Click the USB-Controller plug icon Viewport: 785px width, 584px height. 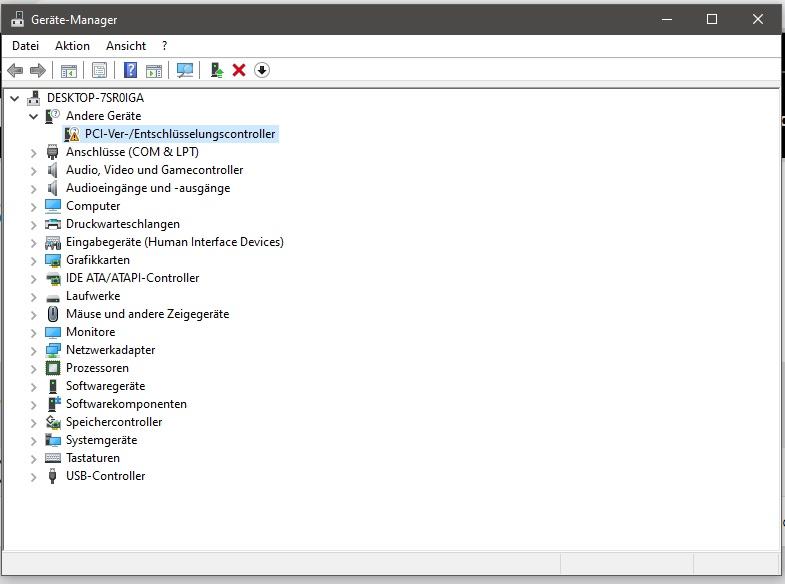[52, 476]
